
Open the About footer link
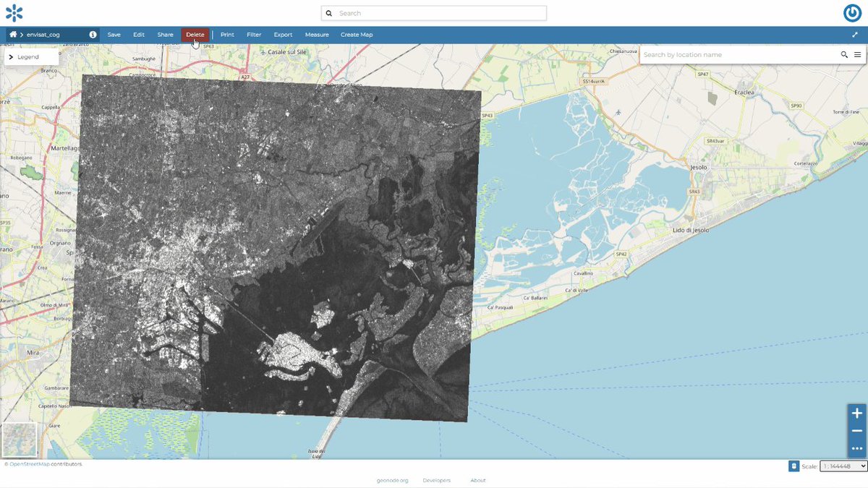[478, 481]
